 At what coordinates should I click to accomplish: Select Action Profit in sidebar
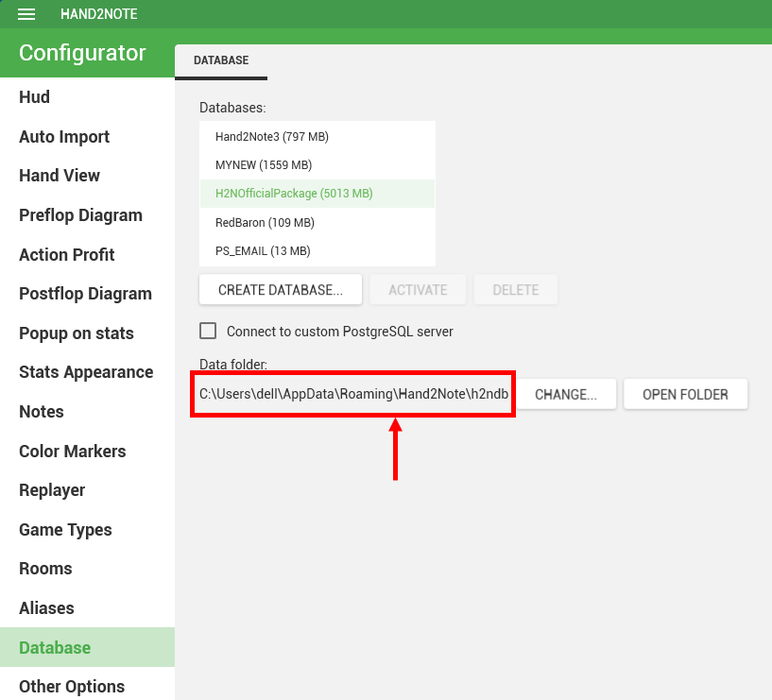pos(87,254)
